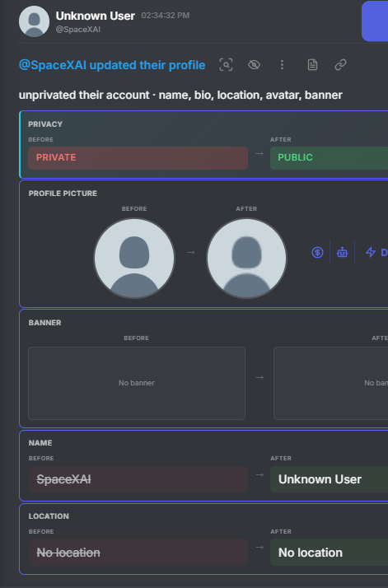Click the 'PROFILE PICTURE' section heading
Viewport: 388px width, 588px height.
tap(63, 194)
